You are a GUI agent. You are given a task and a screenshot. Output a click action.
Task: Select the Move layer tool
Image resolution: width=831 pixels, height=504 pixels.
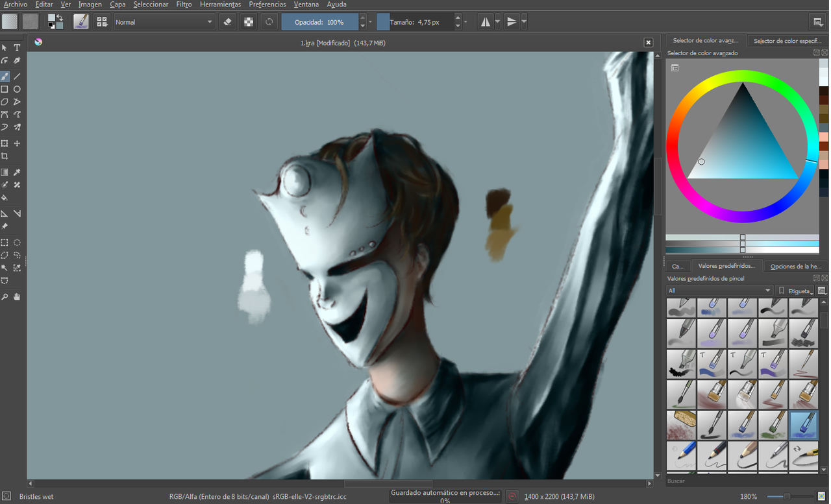click(x=17, y=143)
